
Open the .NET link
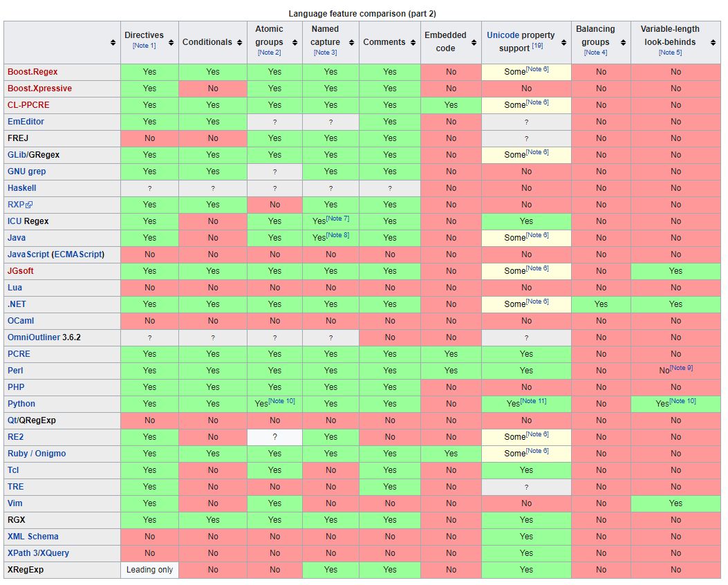pyautogui.click(x=17, y=304)
